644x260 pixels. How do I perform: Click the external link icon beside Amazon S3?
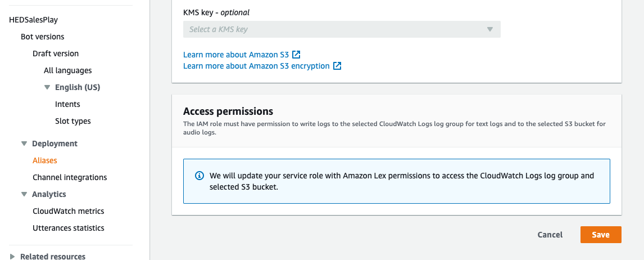click(297, 55)
